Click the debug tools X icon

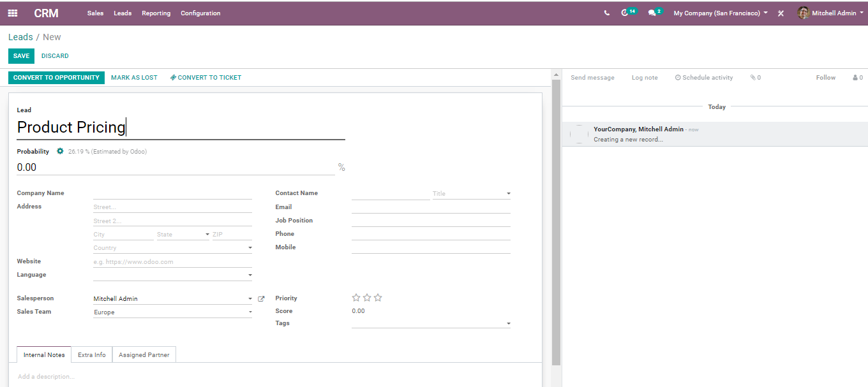pos(781,13)
